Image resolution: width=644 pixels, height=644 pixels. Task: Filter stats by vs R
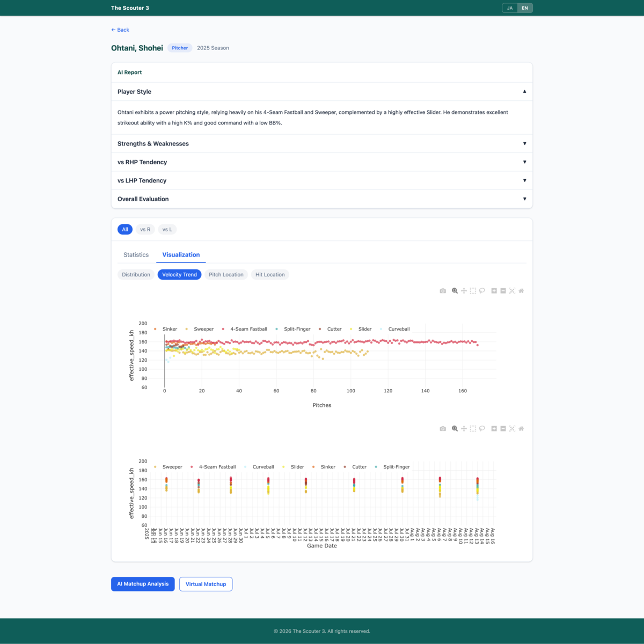point(145,229)
